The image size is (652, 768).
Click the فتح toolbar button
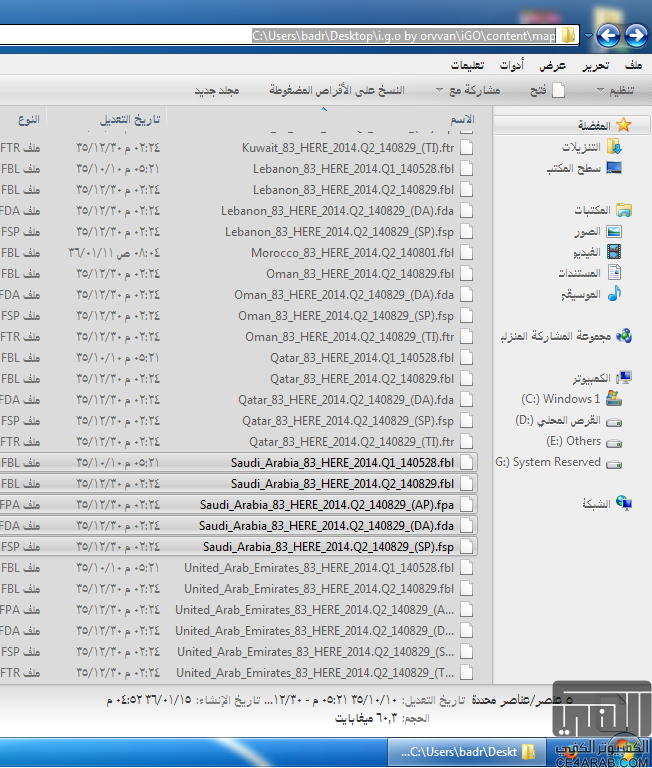coord(548,90)
